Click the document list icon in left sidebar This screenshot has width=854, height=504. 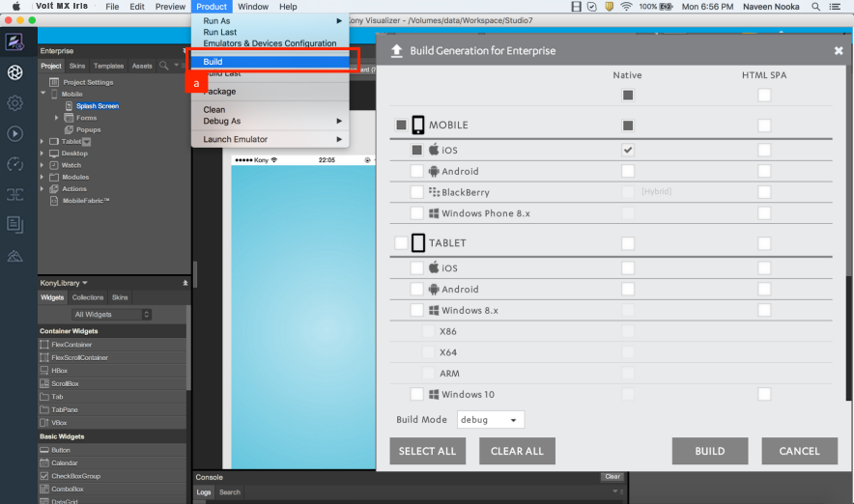click(14, 224)
